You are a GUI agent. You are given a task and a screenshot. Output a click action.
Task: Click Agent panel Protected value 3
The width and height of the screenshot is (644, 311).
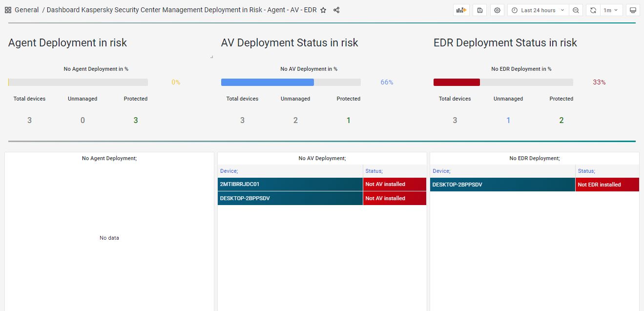(136, 120)
